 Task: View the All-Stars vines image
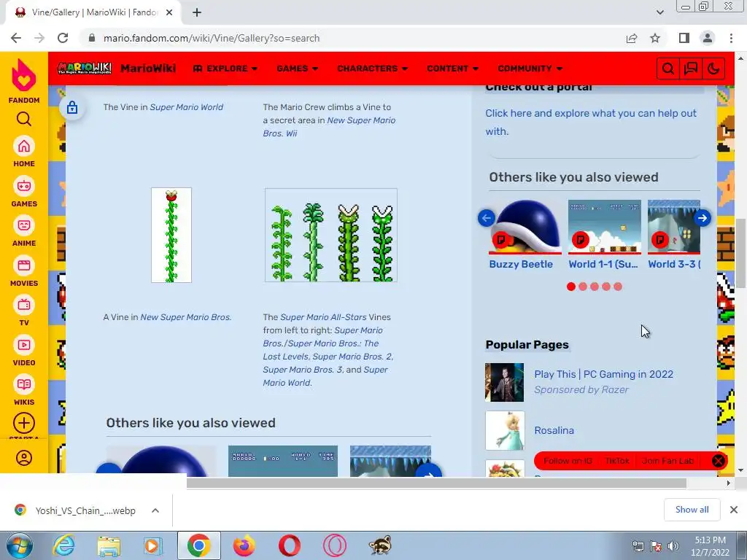(x=331, y=236)
